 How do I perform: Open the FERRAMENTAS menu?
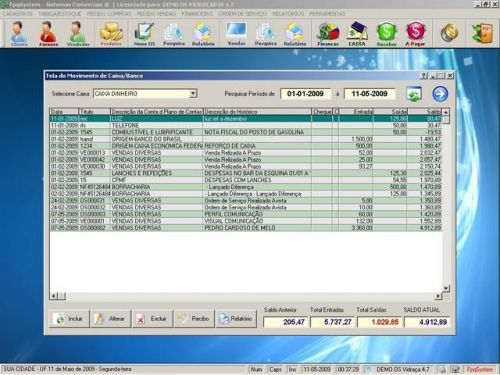pyautogui.click(x=327, y=14)
